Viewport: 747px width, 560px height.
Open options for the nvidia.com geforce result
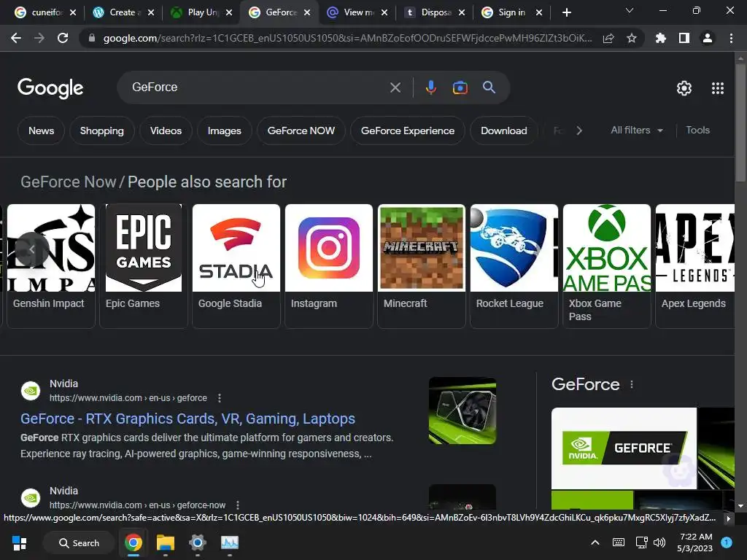(x=219, y=398)
